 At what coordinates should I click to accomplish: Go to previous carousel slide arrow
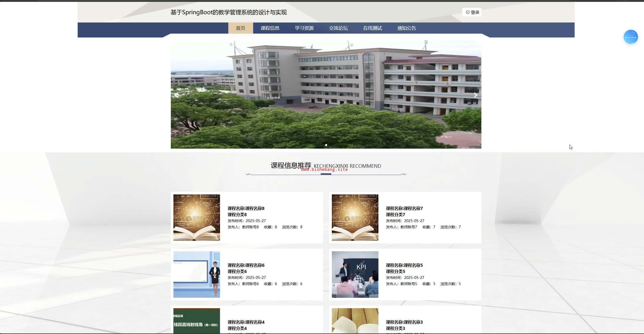[x=177, y=95]
